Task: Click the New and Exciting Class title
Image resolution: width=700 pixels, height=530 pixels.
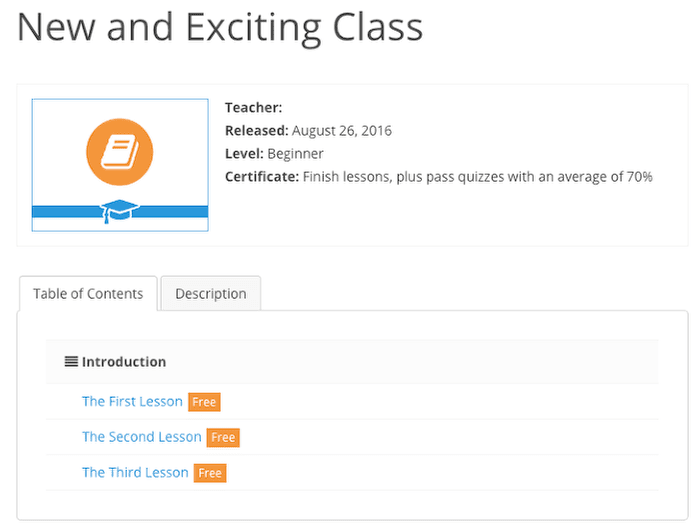Action: click(x=220, y=28)
